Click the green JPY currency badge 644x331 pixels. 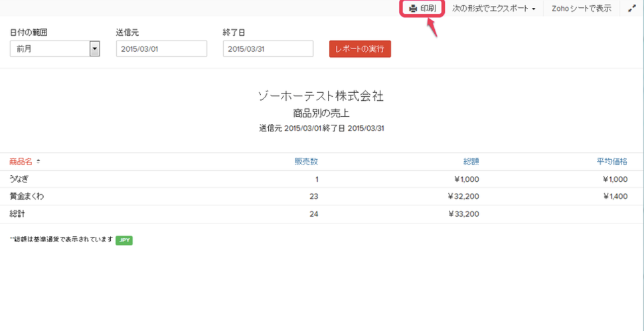tap(124, 240)
